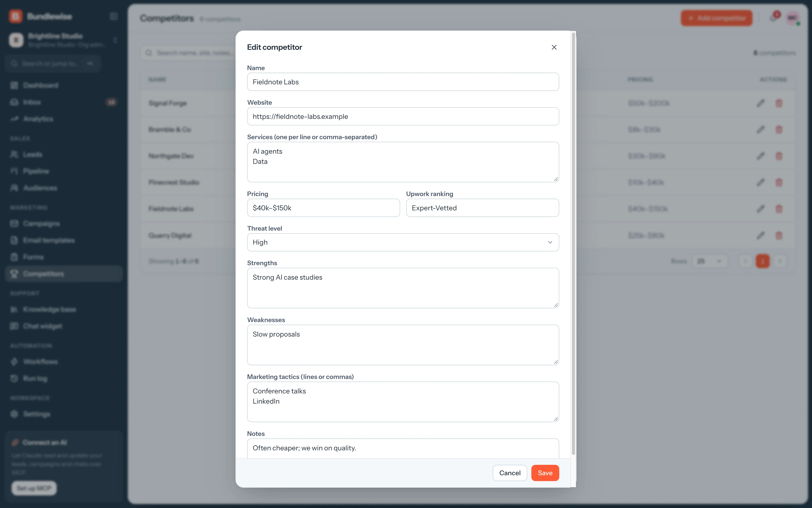Click the Marketing tactics text area
This screenshot has height=508, width=812.
coord(403,402)
